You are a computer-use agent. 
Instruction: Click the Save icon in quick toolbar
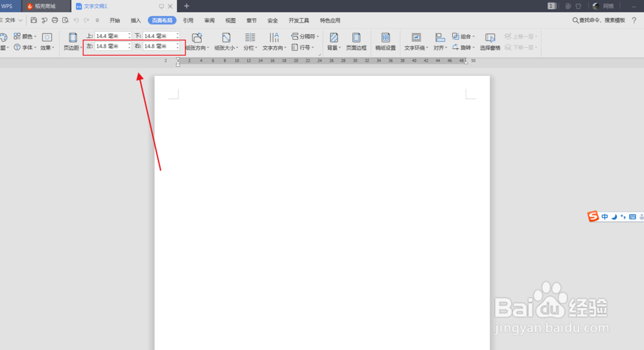[x=33, y=20]
